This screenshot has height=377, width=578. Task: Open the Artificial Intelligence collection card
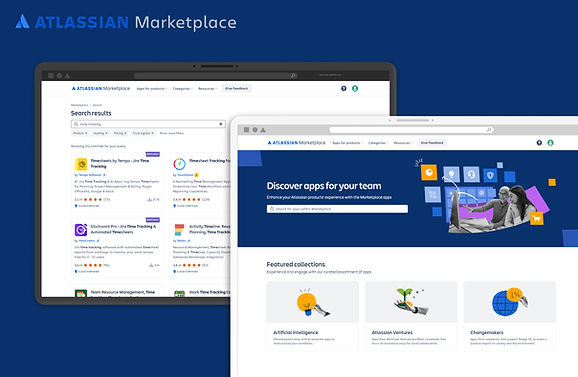tap(313, 316)
